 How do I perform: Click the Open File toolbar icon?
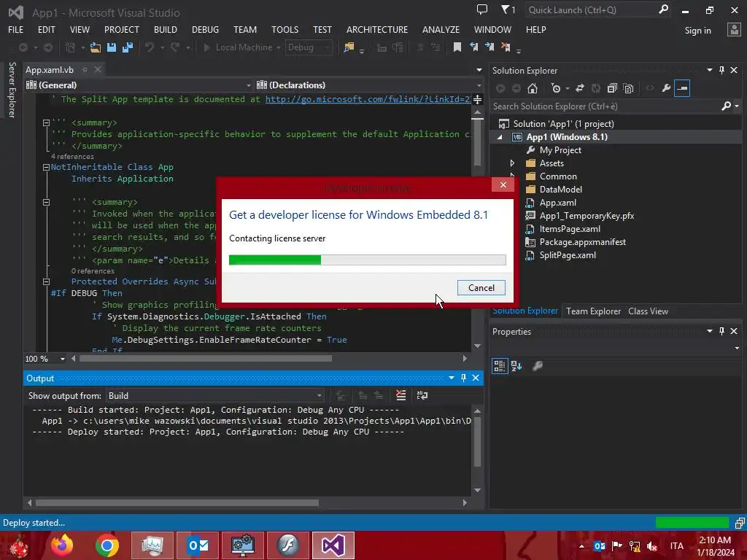(96, 47)
